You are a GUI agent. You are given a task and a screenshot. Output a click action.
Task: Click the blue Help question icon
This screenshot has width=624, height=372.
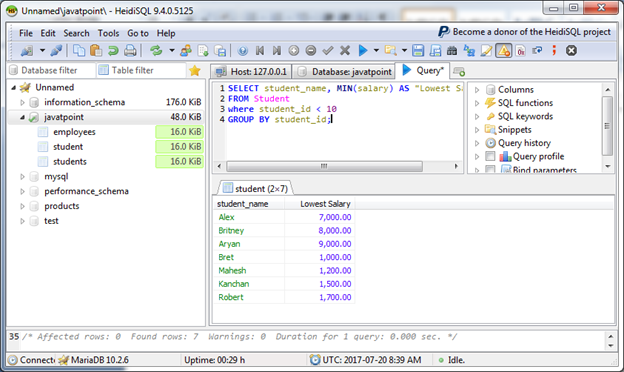coord(243,51)
